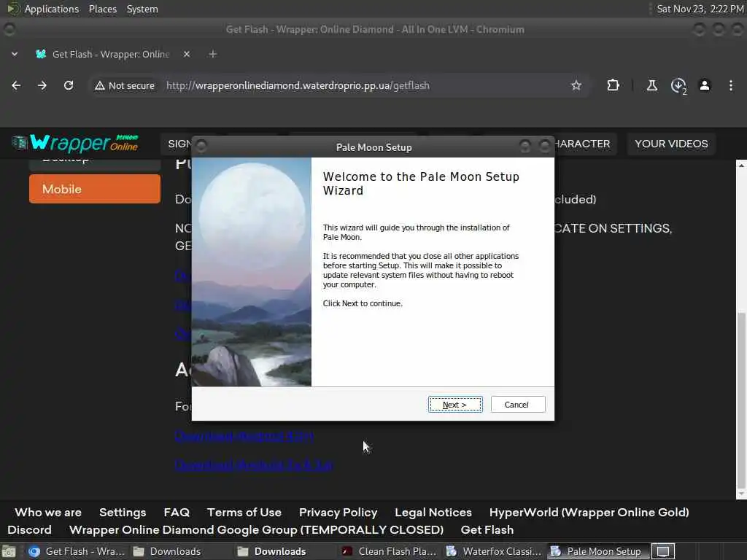Expand the tab search dropdown arrow
The image size is (747, 560).
(x=15, y=54)
